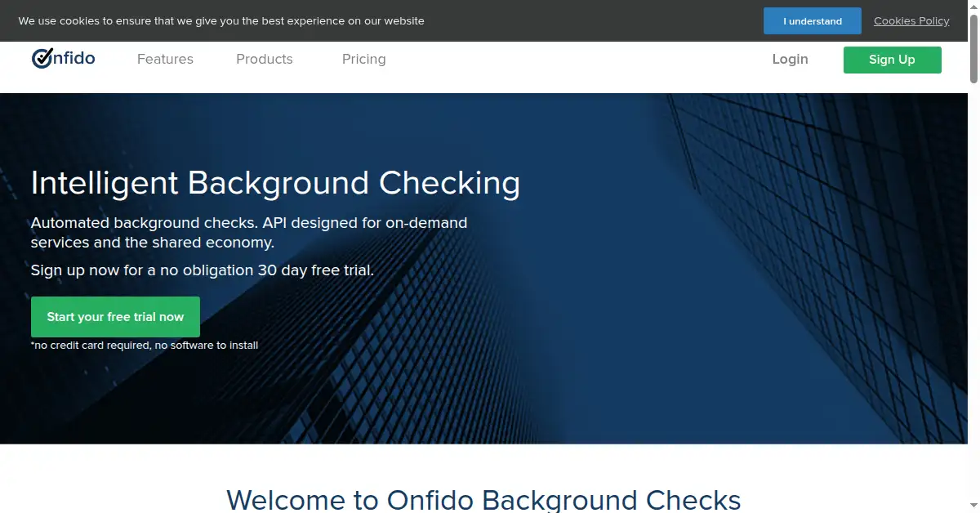Click the Onfido logo

tap(64, 59)
